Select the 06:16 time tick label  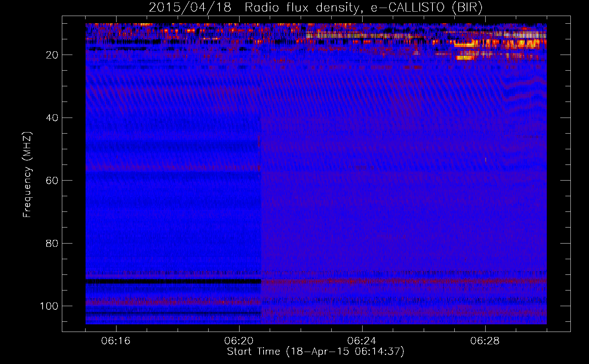pyautogui.click(x=116, y=341)
